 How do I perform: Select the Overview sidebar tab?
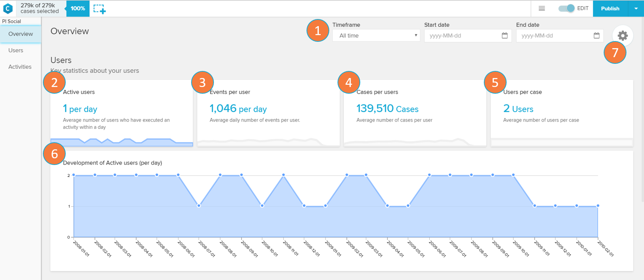pyautogui.click(x=21, y=34)
